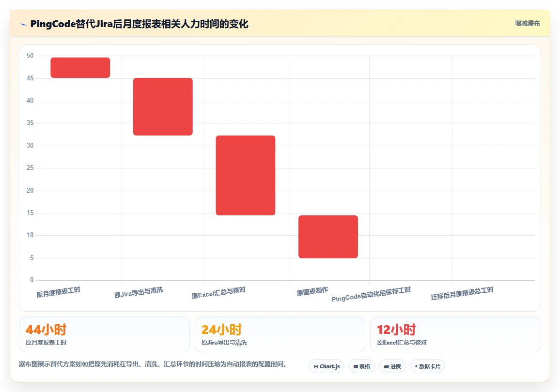Click the 12小时 data card
Image resolution: width=560 pixels, height=392 pixels.
point(455,334)
